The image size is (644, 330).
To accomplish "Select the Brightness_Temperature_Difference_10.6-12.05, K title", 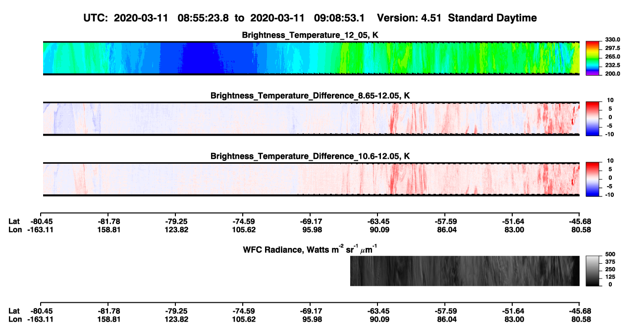I will (310, 156).
